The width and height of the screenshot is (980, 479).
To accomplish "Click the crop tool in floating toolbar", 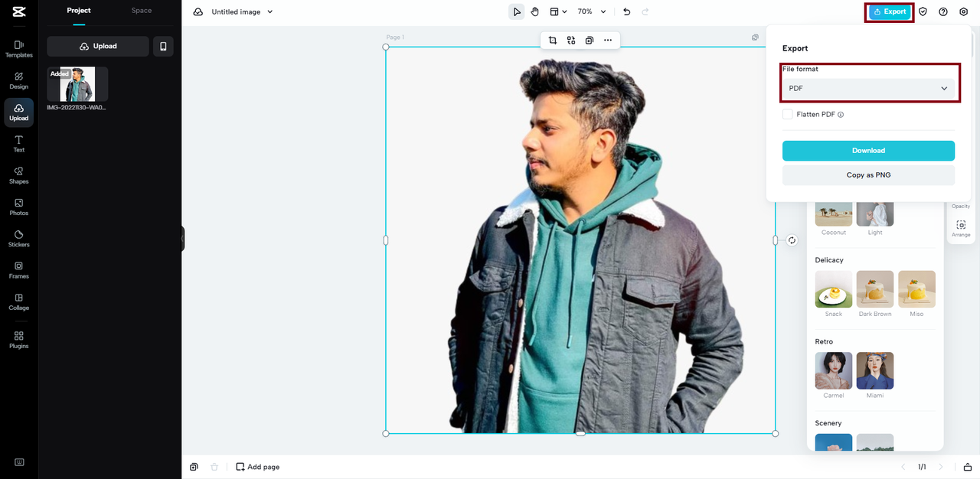I will pyautogui.click(x=553, y=41).
